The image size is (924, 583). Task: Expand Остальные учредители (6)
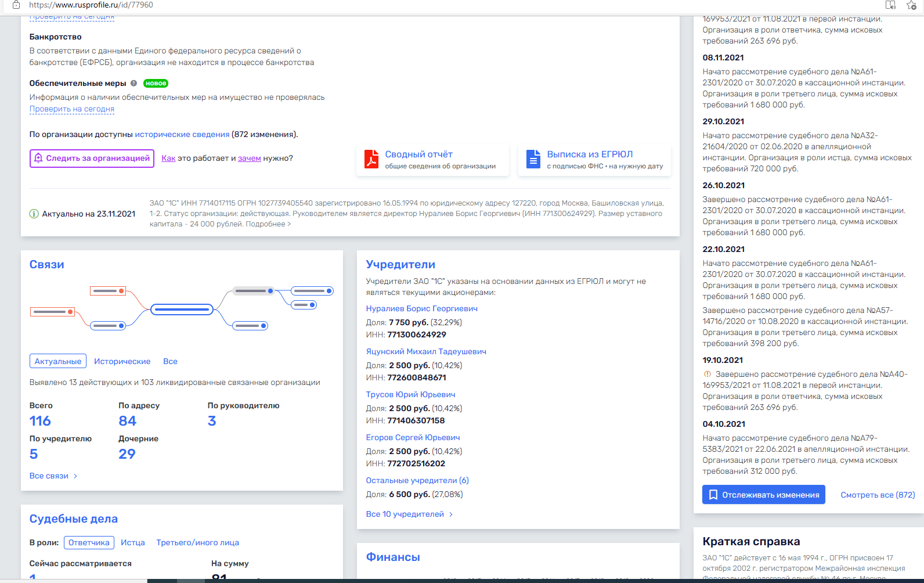pyautogui.click(x=417, y=480)
